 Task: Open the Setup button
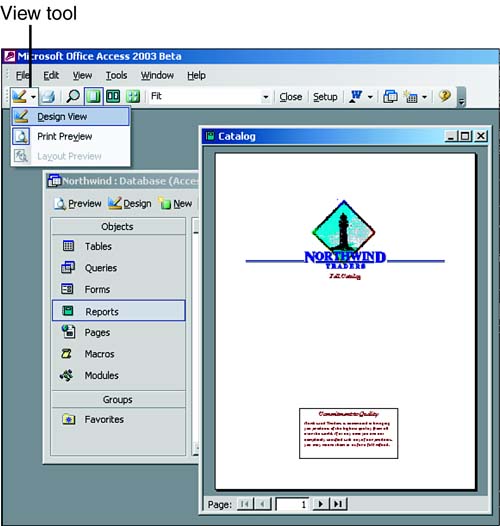click(325, 97)
